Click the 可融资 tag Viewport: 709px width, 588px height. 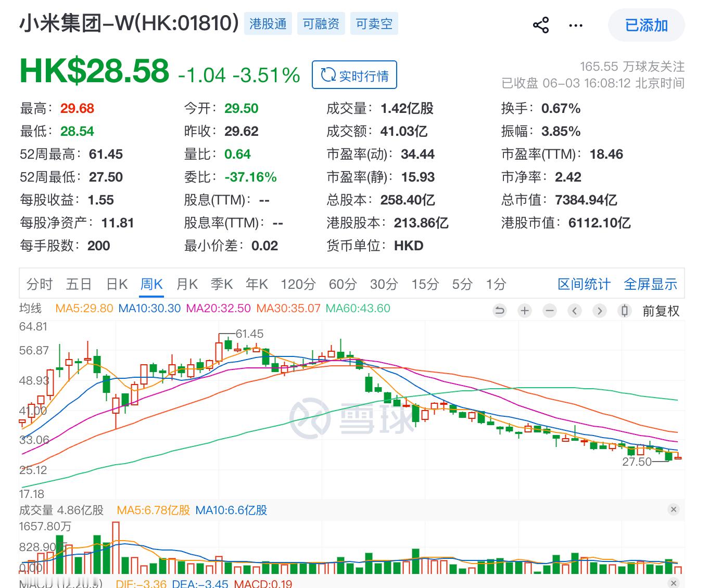pos(321,24)
